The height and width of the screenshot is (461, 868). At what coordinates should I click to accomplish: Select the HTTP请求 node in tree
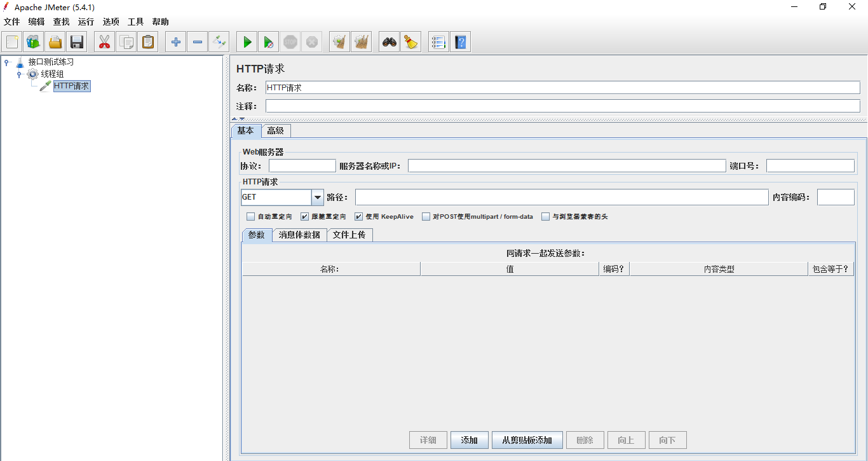[x=72, y=86]
